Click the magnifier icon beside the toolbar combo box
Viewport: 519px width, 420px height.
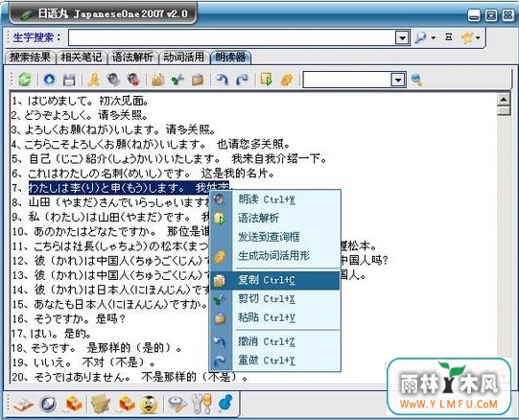coord(416,80)
